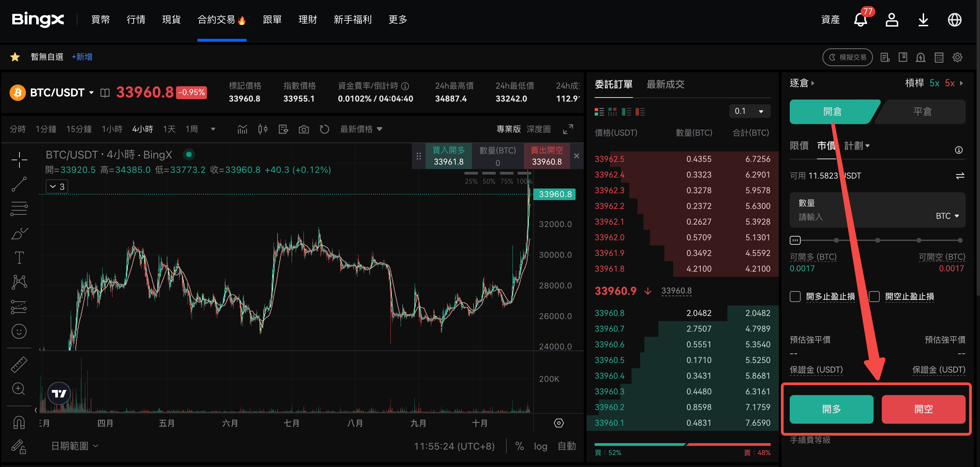This screenshot has height=467, width=980.
Task: Select the 限價 limit order tab
Action: (x=799, y=146)
